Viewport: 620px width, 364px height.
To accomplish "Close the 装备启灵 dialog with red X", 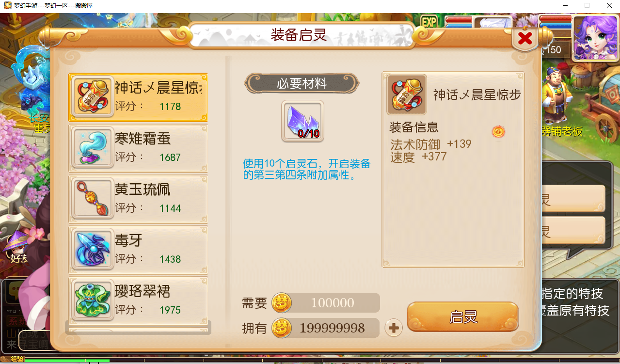I will (525, 39).
